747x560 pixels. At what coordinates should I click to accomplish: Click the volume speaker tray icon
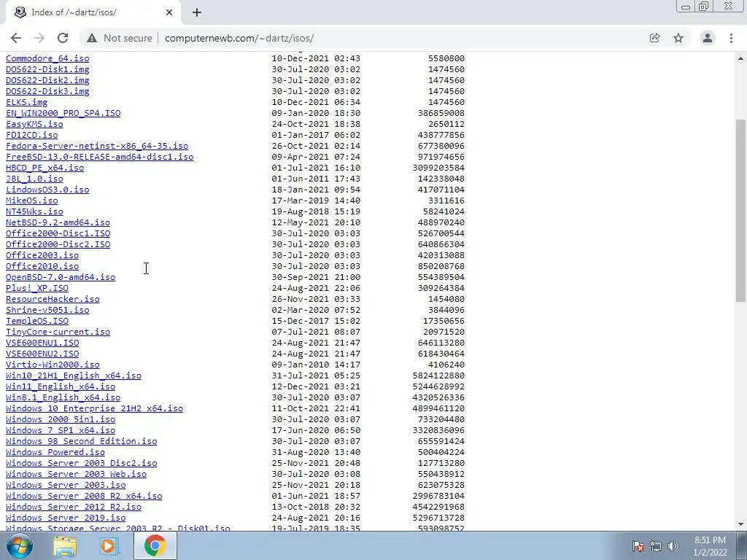click(x=673, y=546)
